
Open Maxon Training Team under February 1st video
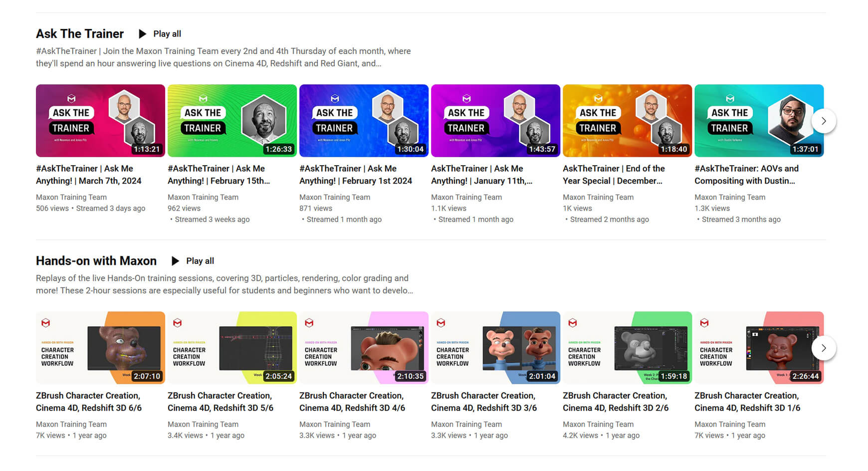(x=335, y=197)
